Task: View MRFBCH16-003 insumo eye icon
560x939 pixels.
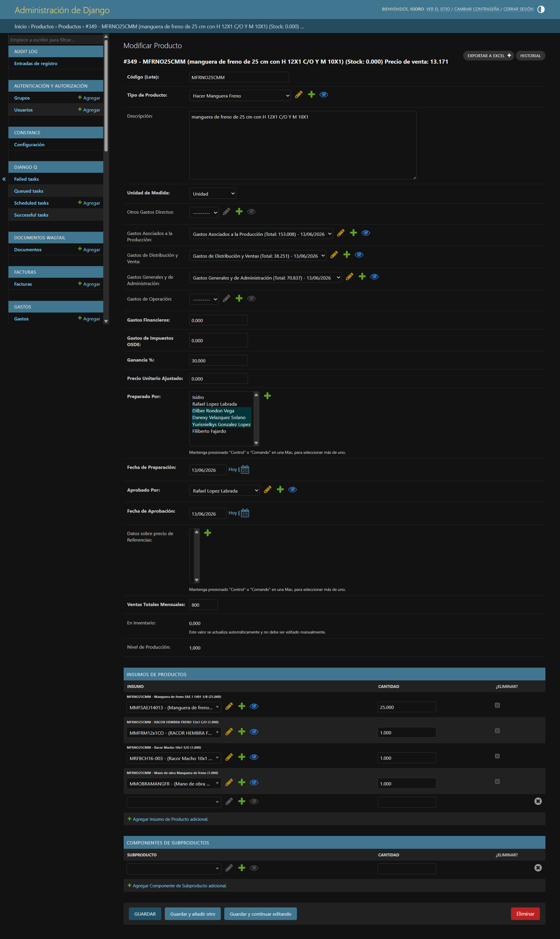Action: [254, 757]
